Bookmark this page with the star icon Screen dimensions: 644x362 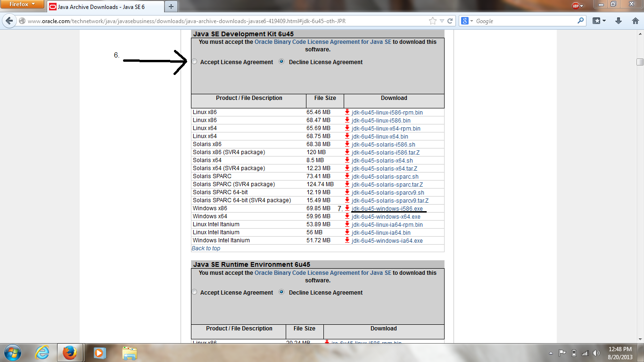tap(433, 21)
